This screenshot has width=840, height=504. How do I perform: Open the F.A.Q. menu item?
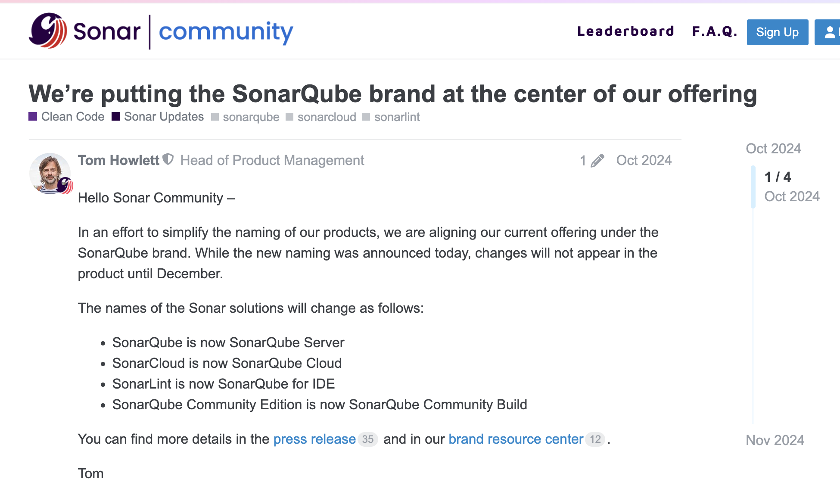[x=714, y=31]
